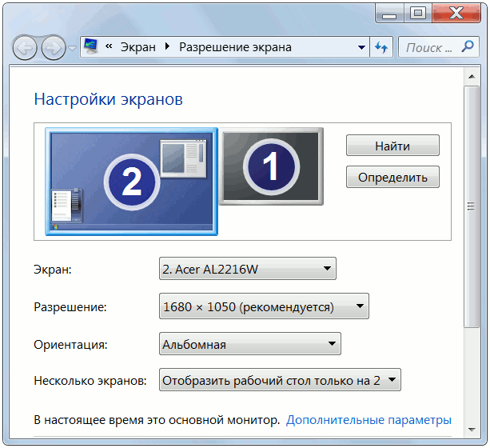Close the screen resolution window

[x=456, y=14]
